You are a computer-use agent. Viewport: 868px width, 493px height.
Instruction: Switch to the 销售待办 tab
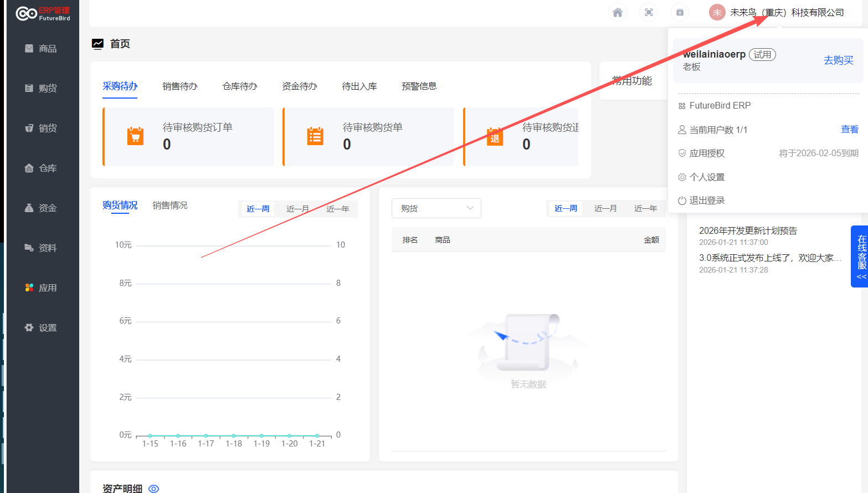pos(179,86)
